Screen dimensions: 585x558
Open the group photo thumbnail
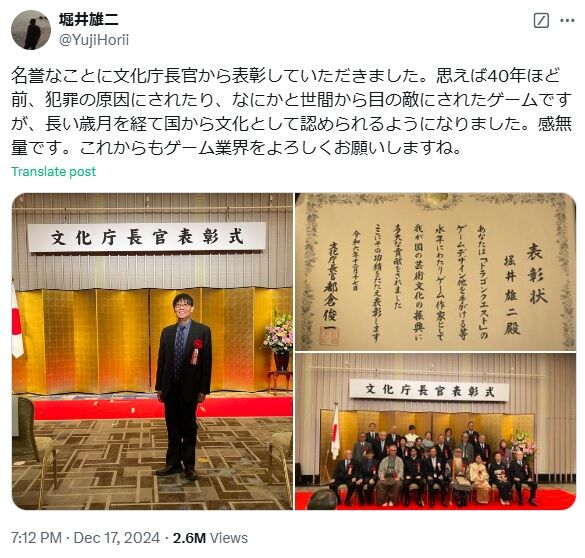[x=435, y=432]
